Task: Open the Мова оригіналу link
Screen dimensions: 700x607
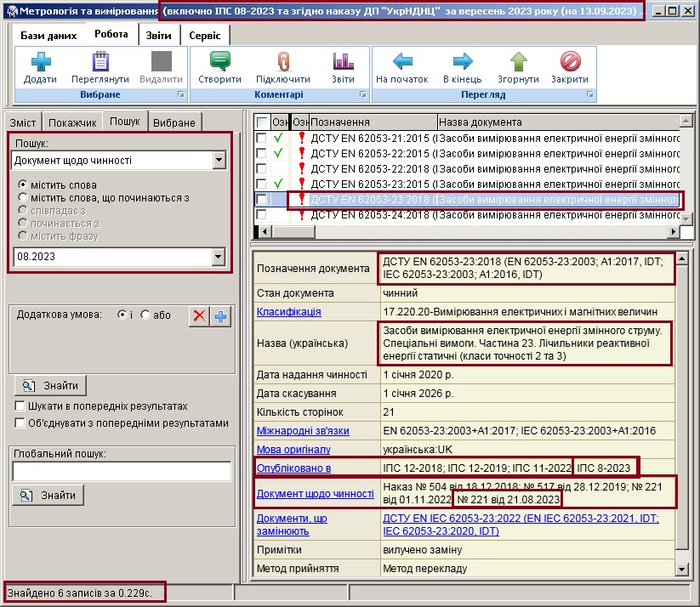Action: tap(293, 450)
